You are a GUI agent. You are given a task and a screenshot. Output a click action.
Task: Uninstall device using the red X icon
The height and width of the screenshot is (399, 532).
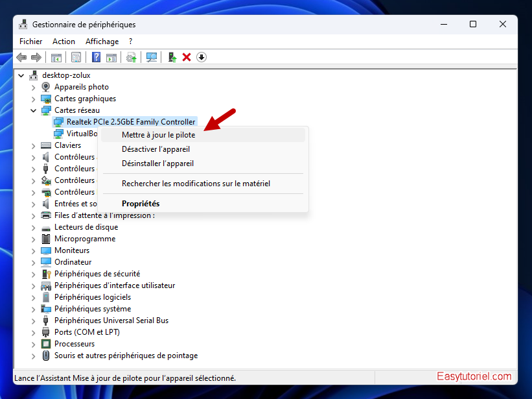187,57
